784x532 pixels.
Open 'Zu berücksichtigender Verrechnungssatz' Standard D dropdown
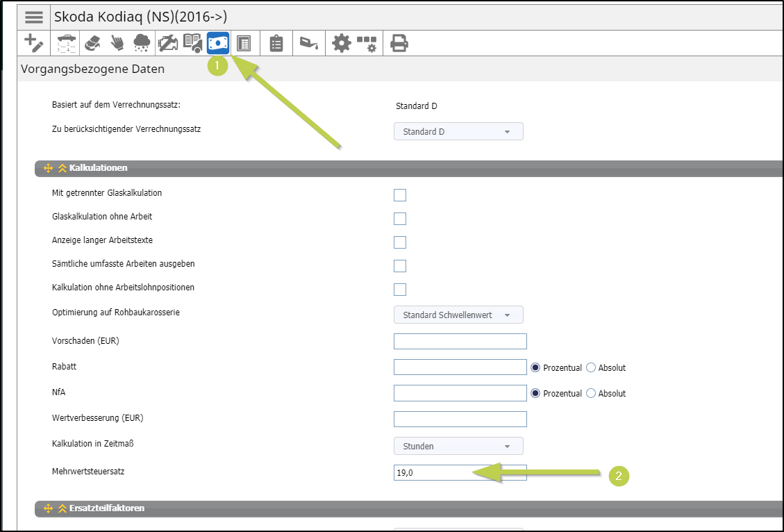458,131
